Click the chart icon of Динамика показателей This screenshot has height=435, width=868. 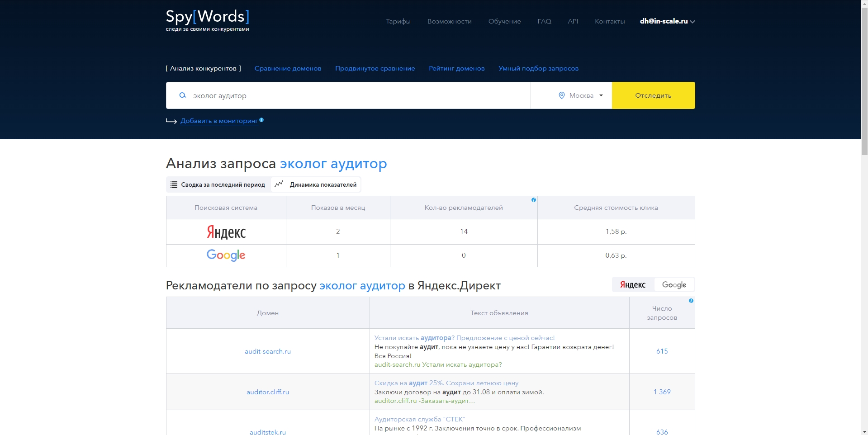[x=279, y=184]
